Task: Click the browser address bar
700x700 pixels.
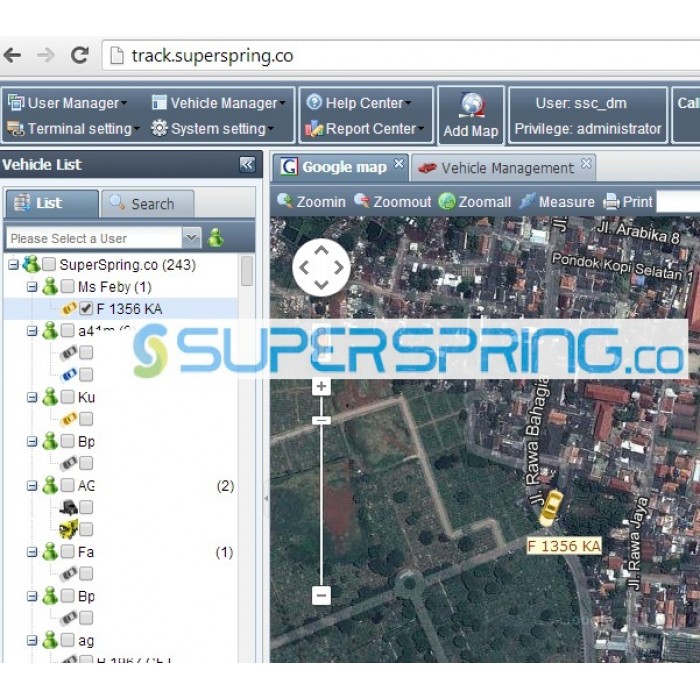Action: click(x=400, y=55)
